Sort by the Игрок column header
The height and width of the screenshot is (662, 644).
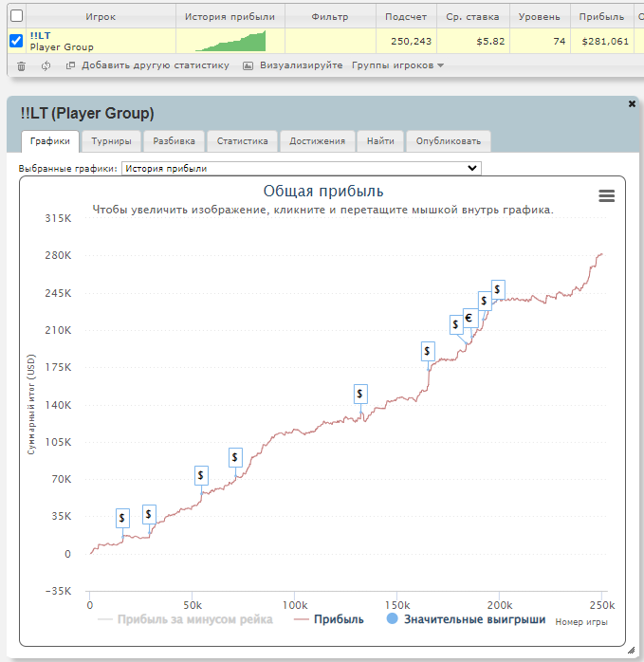101,17
